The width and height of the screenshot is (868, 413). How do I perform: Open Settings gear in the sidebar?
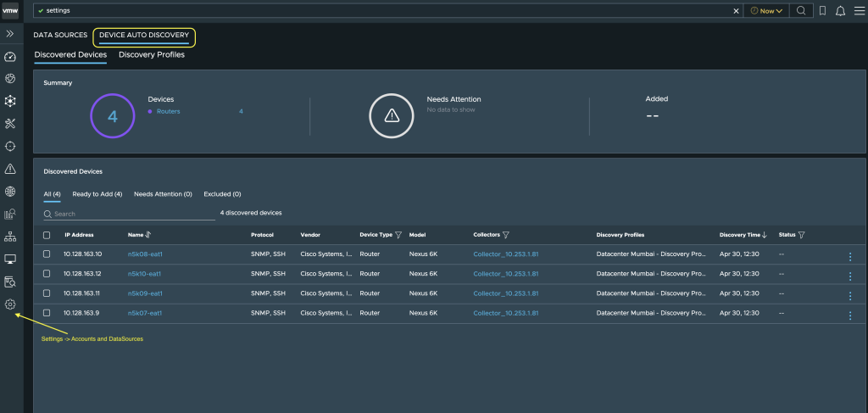10,304
